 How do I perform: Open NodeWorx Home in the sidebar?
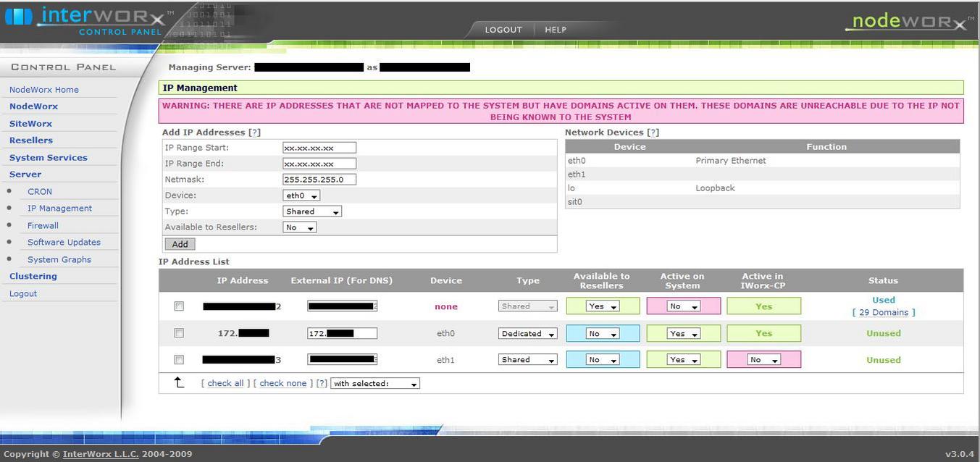coord(44,90)
